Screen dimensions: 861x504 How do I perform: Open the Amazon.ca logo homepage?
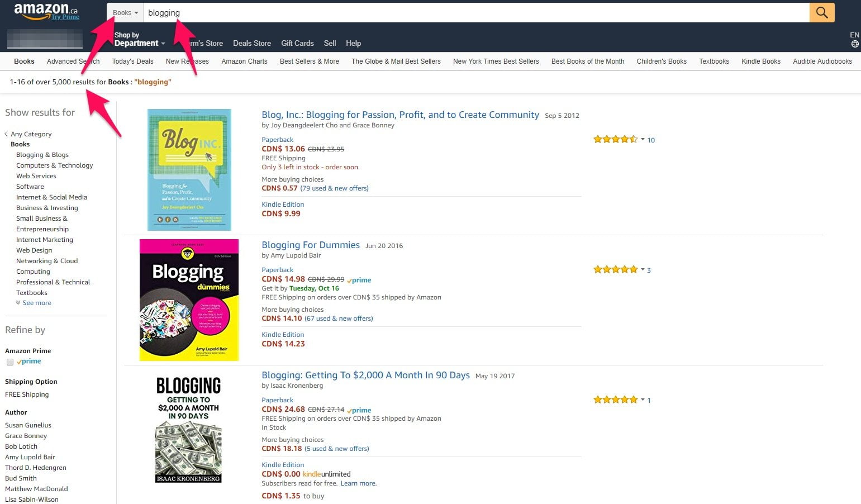click(x=46, y=10)
